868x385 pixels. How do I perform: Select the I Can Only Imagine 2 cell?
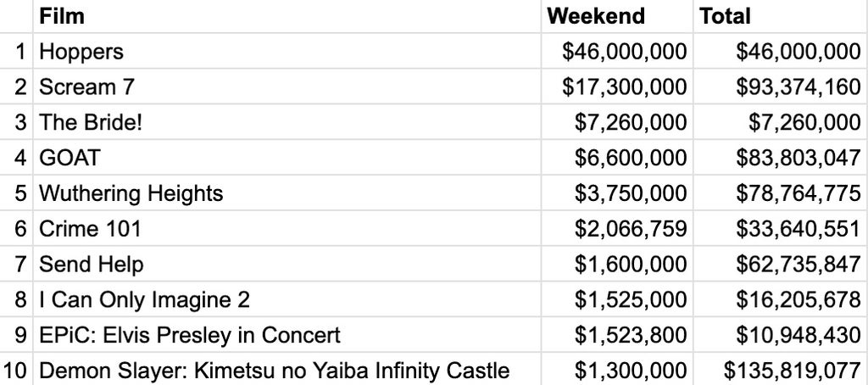tap(287, 299)
